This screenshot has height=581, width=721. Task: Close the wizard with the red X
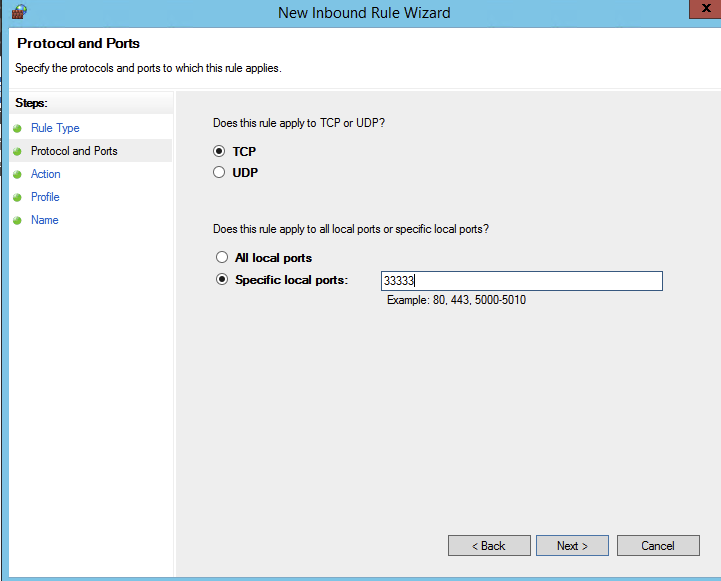click(706, 9)
